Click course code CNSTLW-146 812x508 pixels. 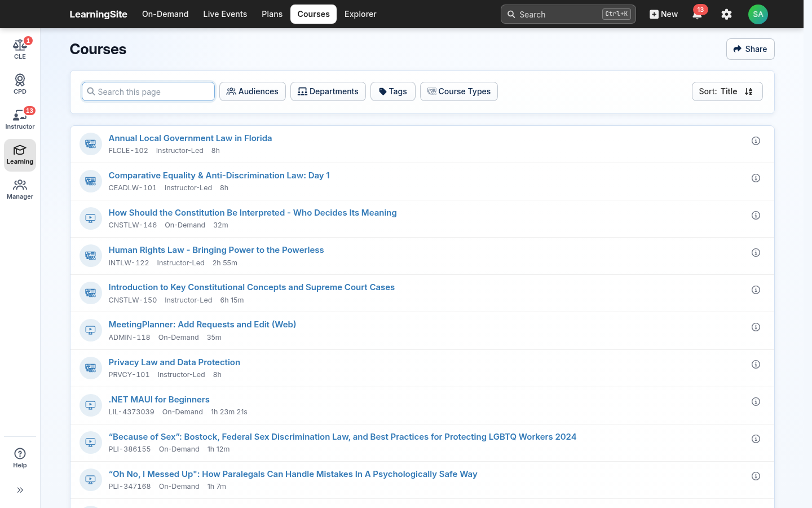tap(133, 225)
